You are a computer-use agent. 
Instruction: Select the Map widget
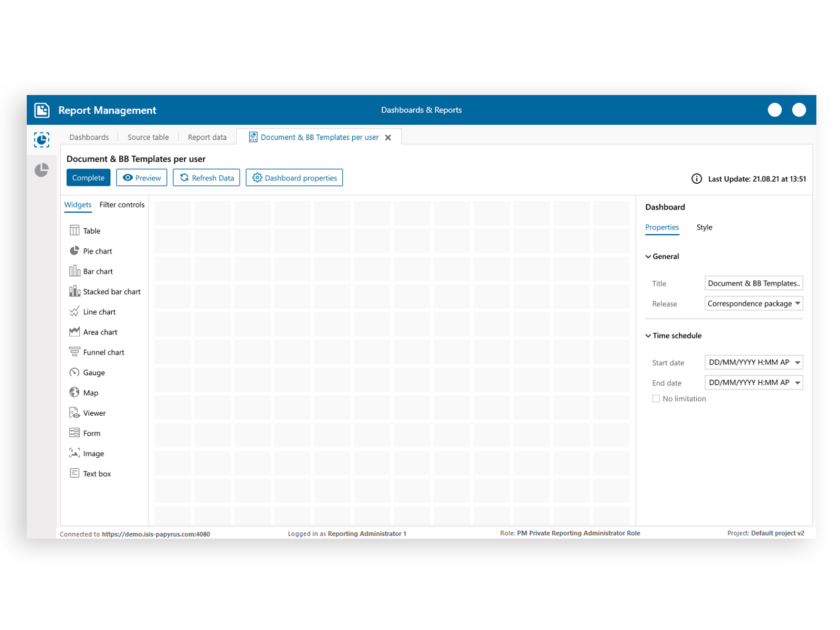click(x=90, y=393)
